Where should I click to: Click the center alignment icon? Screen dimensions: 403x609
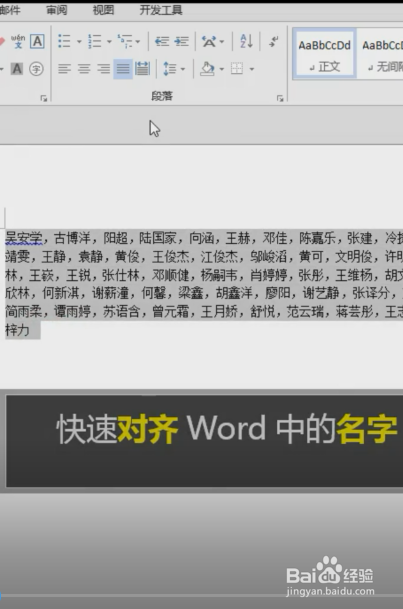click(84, 69)
